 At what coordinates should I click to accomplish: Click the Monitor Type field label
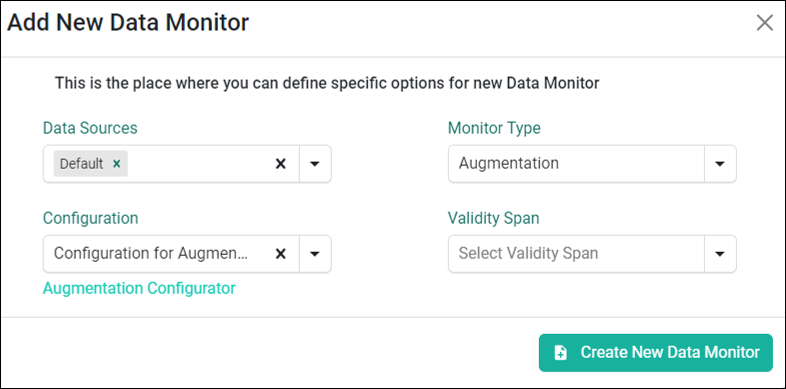point(494,128)
